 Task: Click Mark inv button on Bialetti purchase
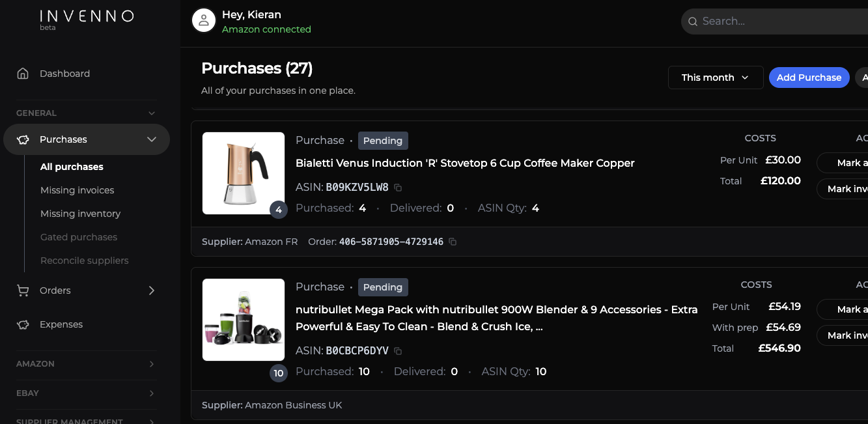pos(843,189)
